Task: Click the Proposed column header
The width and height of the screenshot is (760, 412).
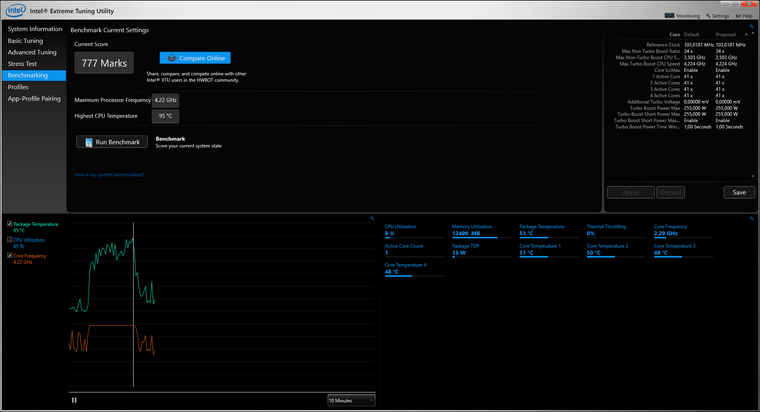Action: point(725,34)
